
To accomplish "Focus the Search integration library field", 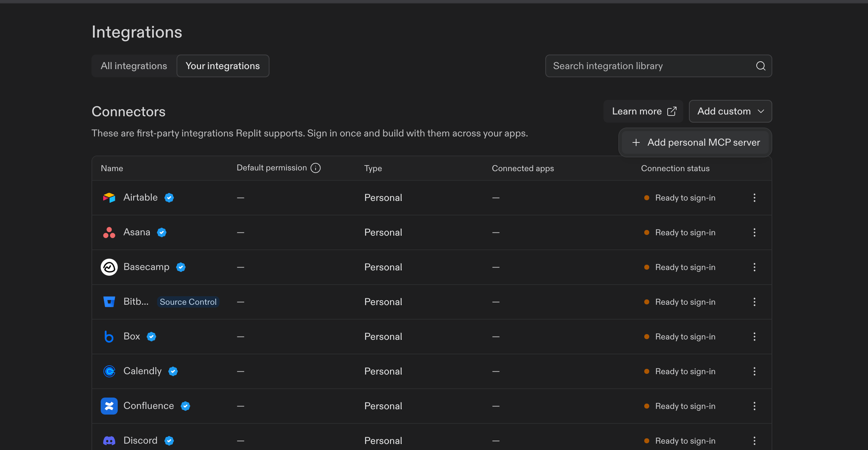I will (x=658, y=66).
